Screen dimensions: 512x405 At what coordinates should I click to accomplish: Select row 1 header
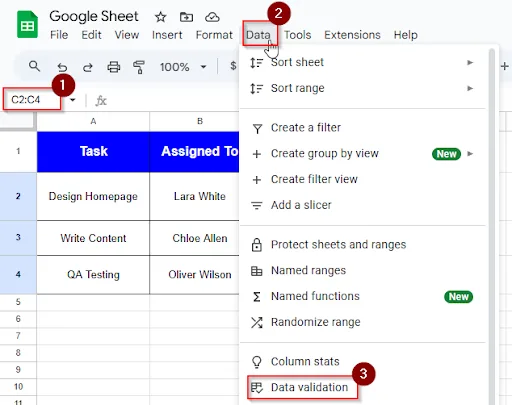18,152
